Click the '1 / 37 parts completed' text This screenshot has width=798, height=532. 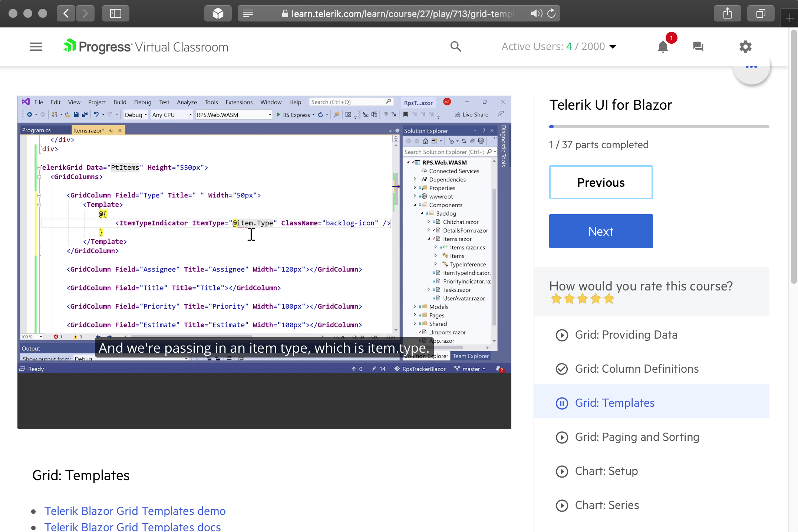pos(598,144)
